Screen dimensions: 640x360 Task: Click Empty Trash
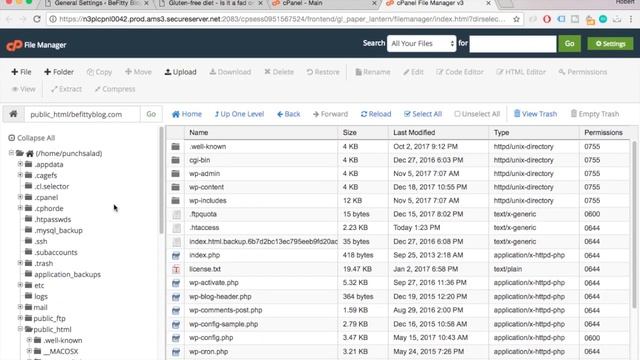595,114
